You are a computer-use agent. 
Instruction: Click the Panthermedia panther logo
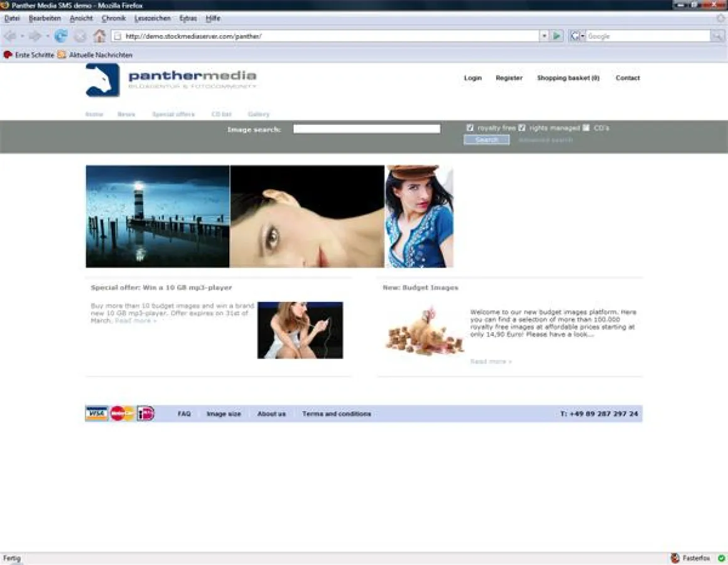point(102,80)
